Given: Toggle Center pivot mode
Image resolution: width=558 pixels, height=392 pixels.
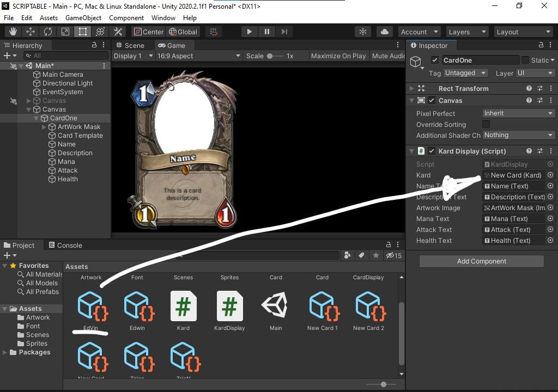Looking at the screenshot, I should (x=148, y=32).
